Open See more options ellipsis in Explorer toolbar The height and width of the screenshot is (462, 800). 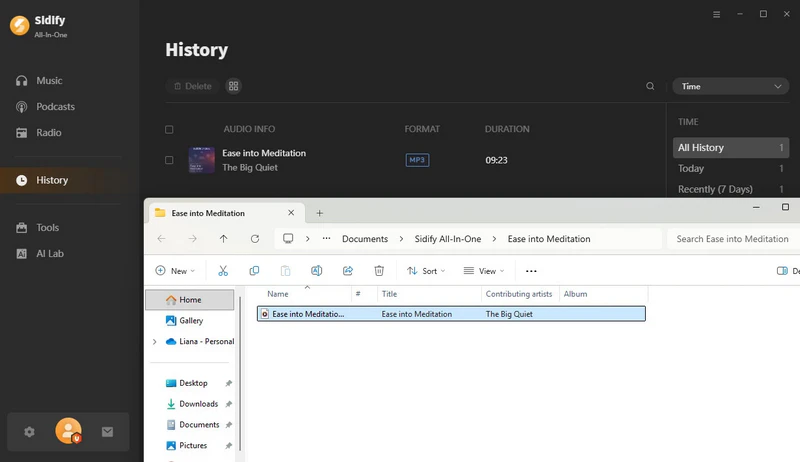531,271
